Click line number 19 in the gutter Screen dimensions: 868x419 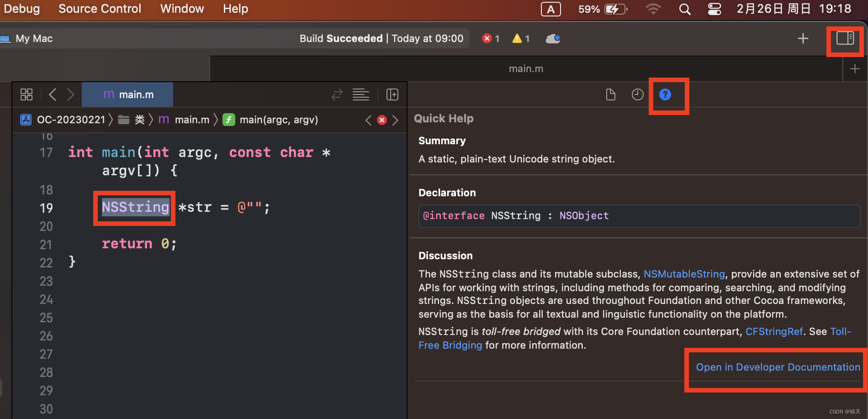tap(46, 208)
